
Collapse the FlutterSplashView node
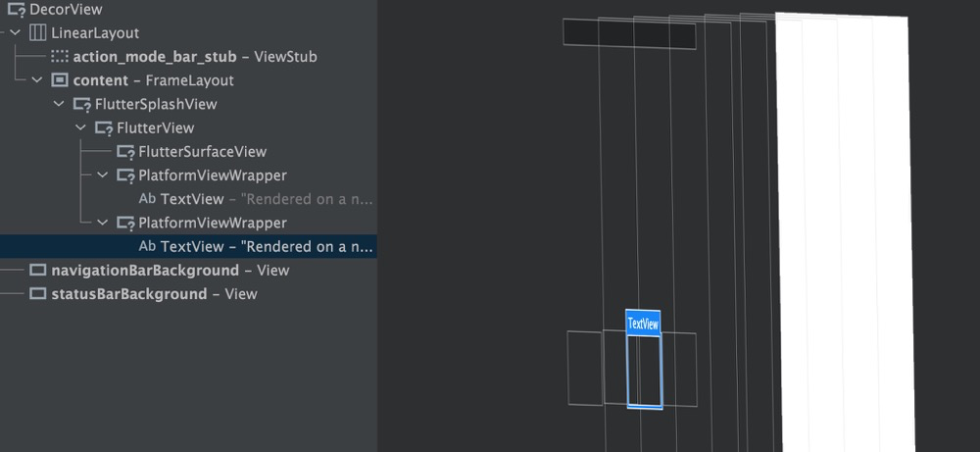60,104
